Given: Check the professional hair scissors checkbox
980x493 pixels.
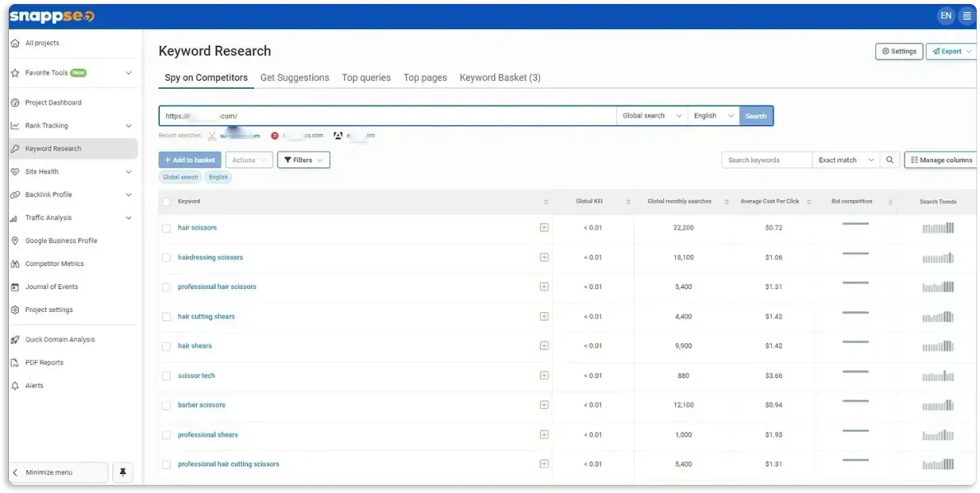Looking at the screenshot, I should 166,286.
